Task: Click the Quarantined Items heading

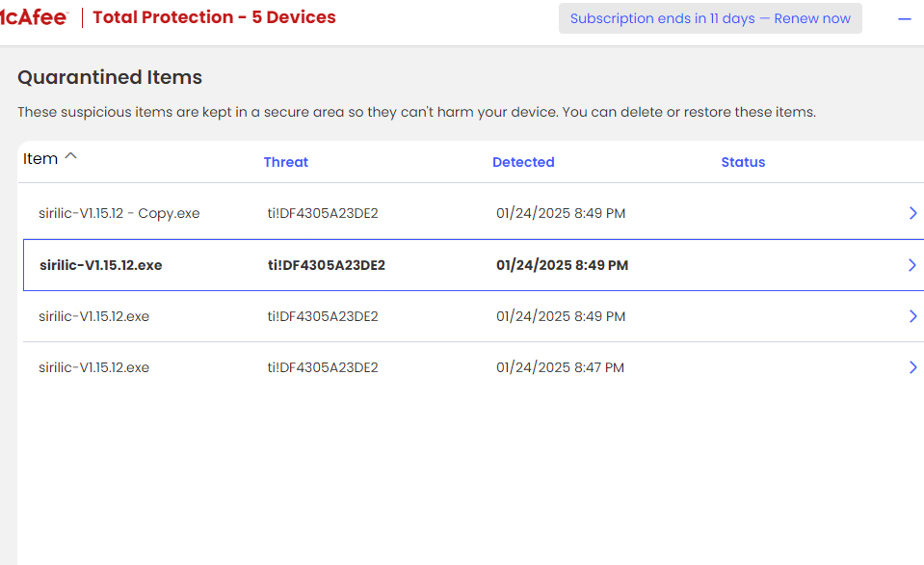Action: (x=110, y=78)
